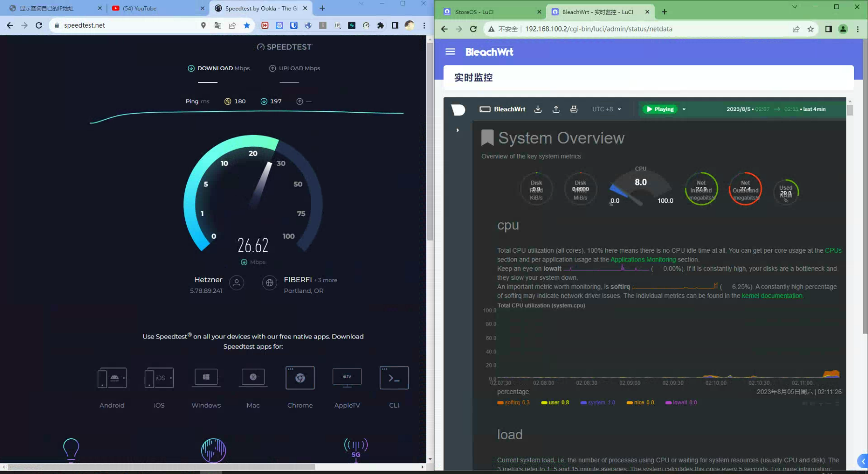Switch to the 显示查询自己的IP地址 tab

pyautogui.click(x=55, y=8)
